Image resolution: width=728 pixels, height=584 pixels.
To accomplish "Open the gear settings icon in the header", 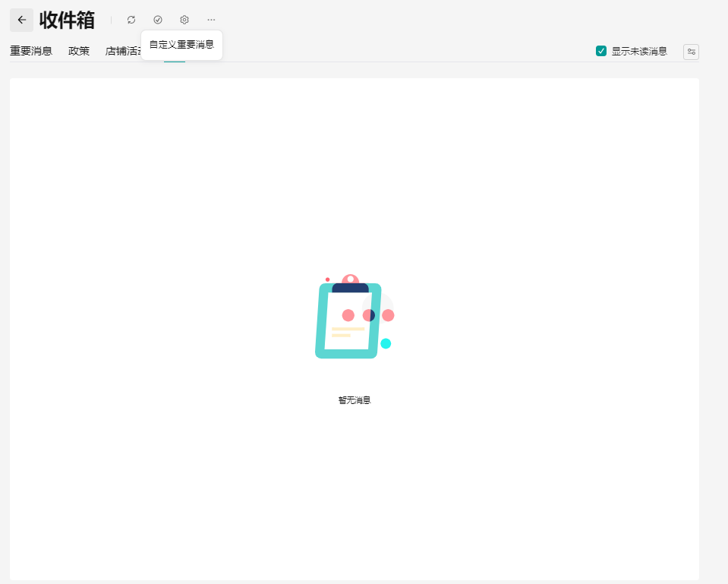I will pos(184,20).
